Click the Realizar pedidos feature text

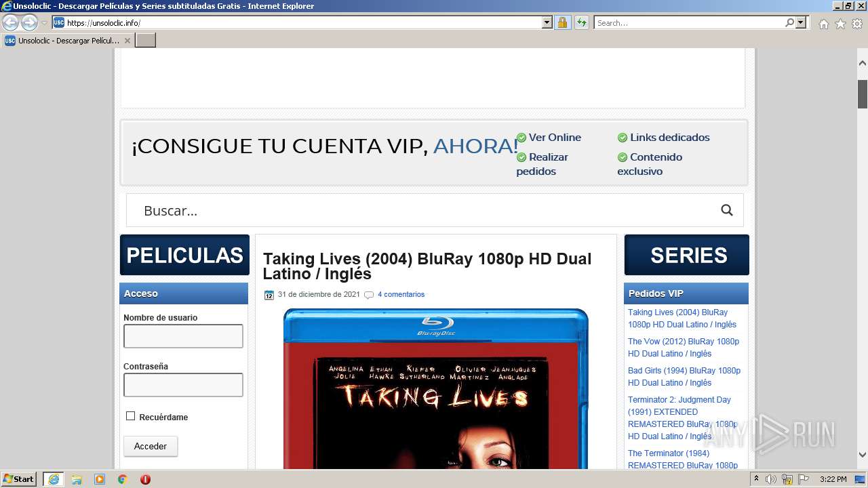tap(542, 164)
